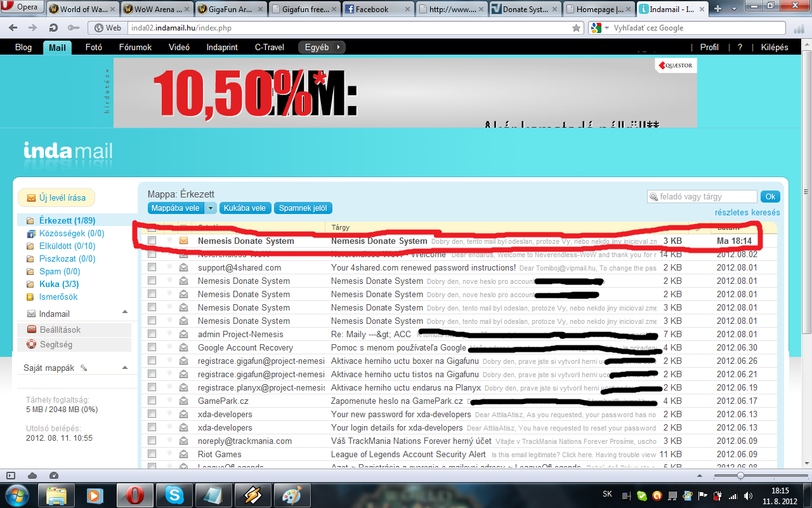Image resolution: width=812 pixels, height=508 pixels.
Task: Open the Kuka (3/3) folder
Action: tap(59, 284)
